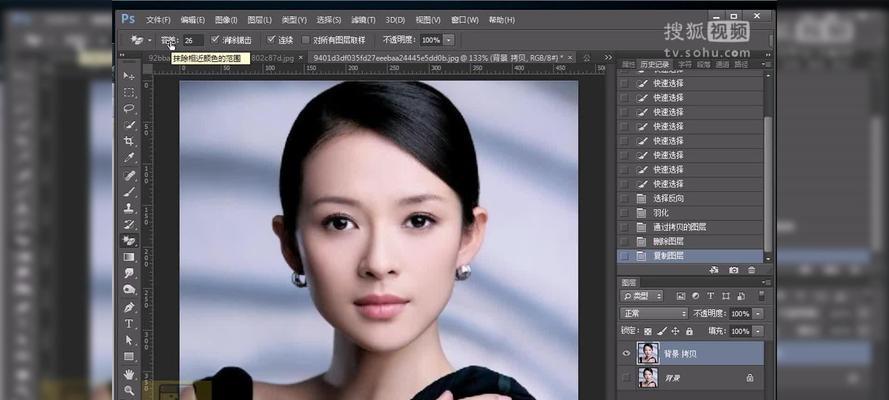Toggle the layer filter on/off switch
Screen dimensions: 889x400
(x=761, y=296)
